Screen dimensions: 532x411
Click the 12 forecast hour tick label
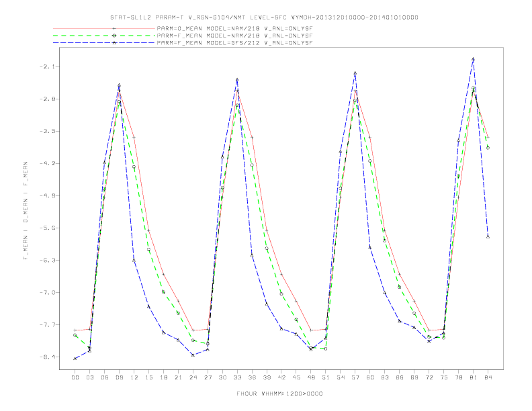134,377
